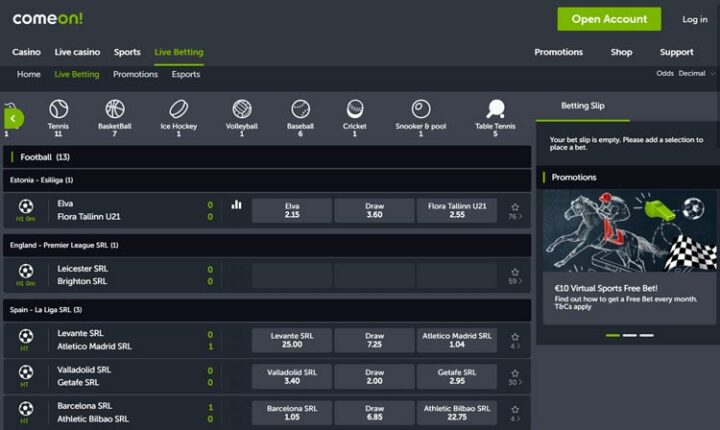This screenshot has height=430, width=720.
Task: Favorite the Elva vs Flora Tallinn U21 match
Action: point(515,207)
